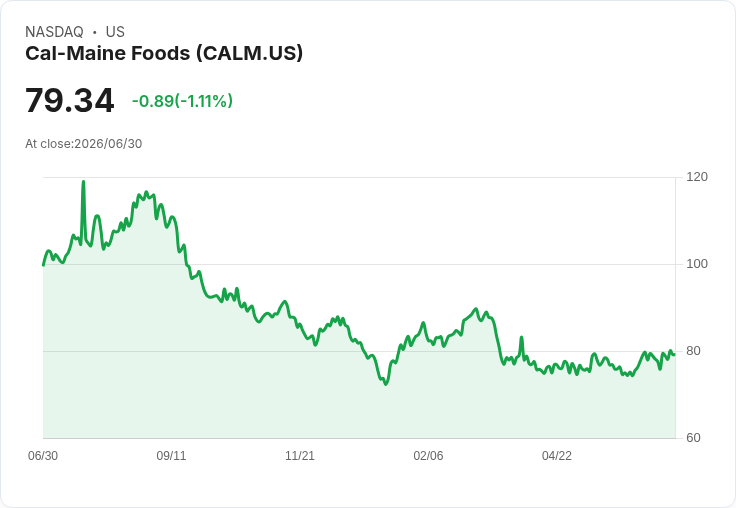
Task: Click the -0.89(-1.11%) change value
Action: tap(182, 101)
